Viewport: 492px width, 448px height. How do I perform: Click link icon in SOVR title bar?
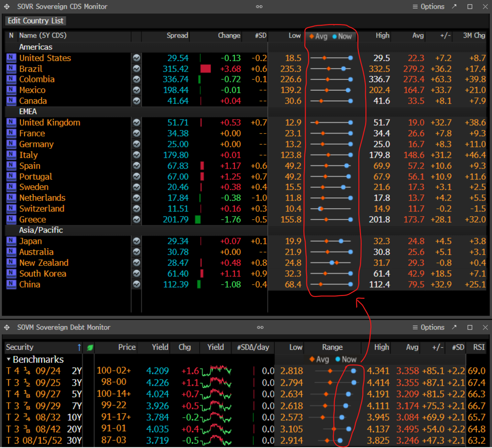(259, 7)
